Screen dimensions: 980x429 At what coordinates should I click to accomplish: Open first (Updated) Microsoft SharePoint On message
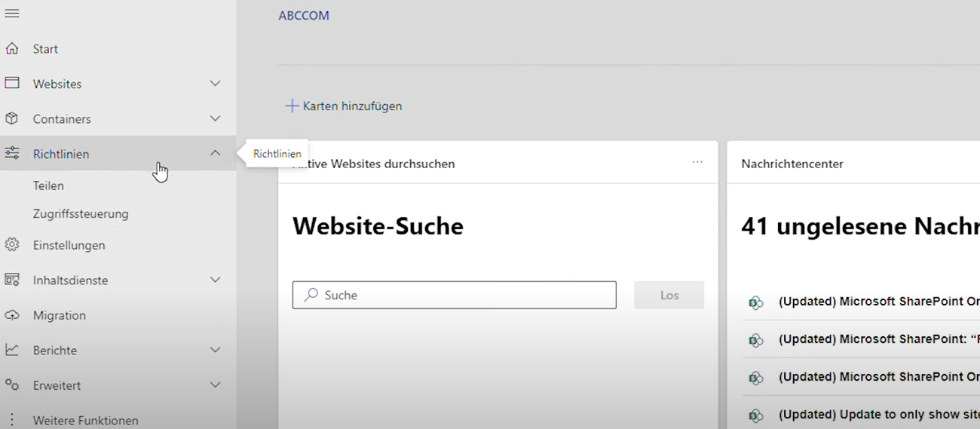coord(879,302)
